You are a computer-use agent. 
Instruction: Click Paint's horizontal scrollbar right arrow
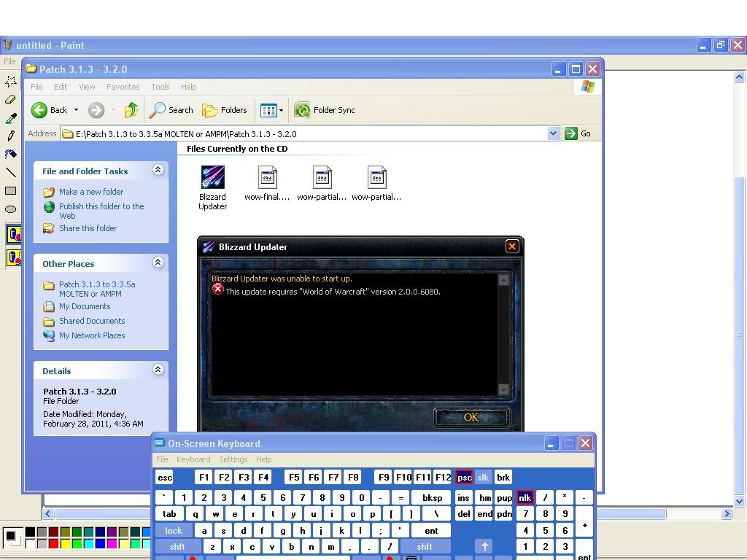coord(726,514)
